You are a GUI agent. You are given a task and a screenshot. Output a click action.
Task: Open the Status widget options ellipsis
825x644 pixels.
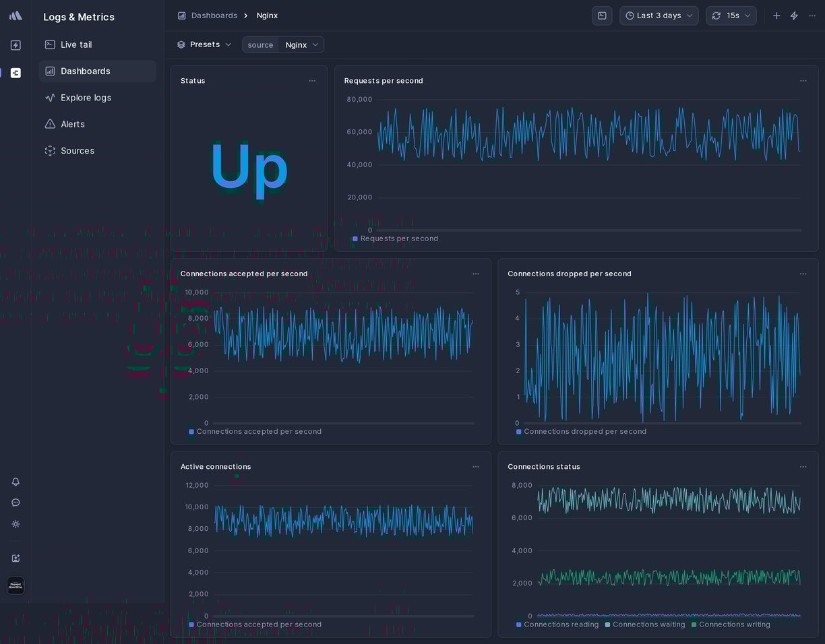pyautogui.click(x=312, y=81)
